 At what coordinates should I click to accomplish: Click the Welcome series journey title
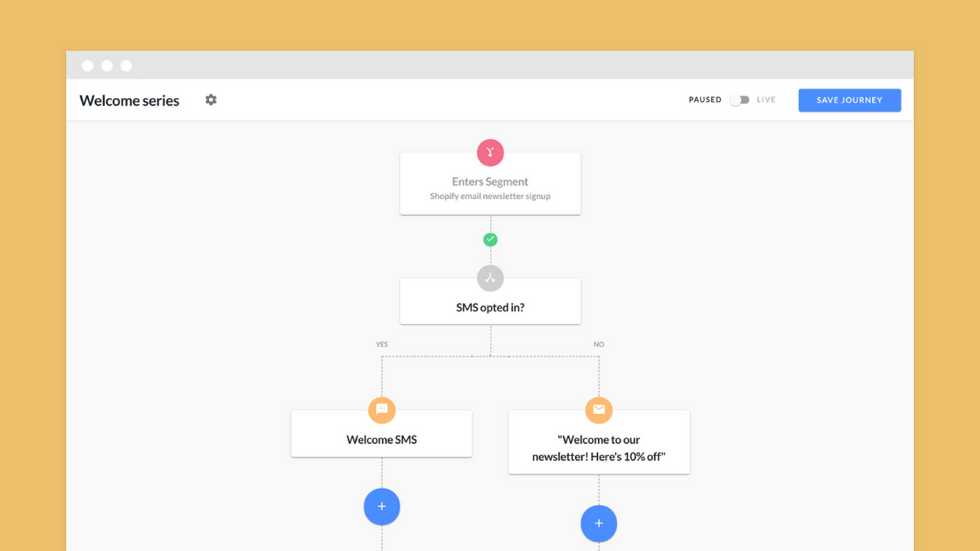coord(129,100)
